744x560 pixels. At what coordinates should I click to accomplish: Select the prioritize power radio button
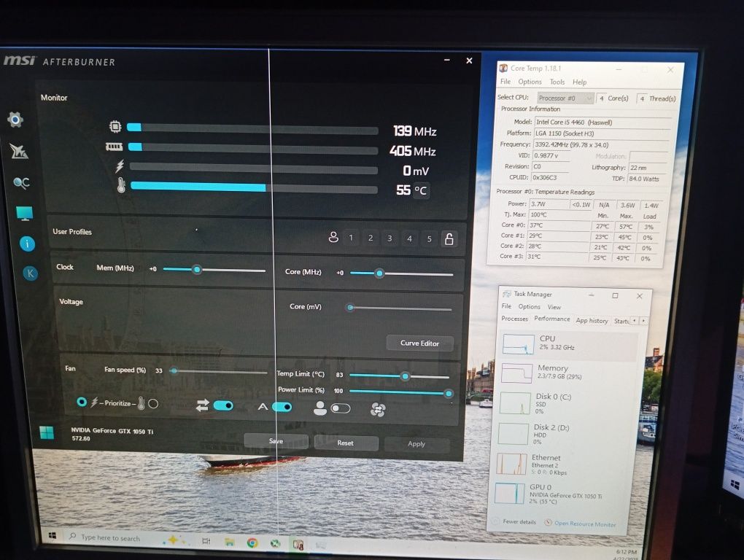coord(82,402)
